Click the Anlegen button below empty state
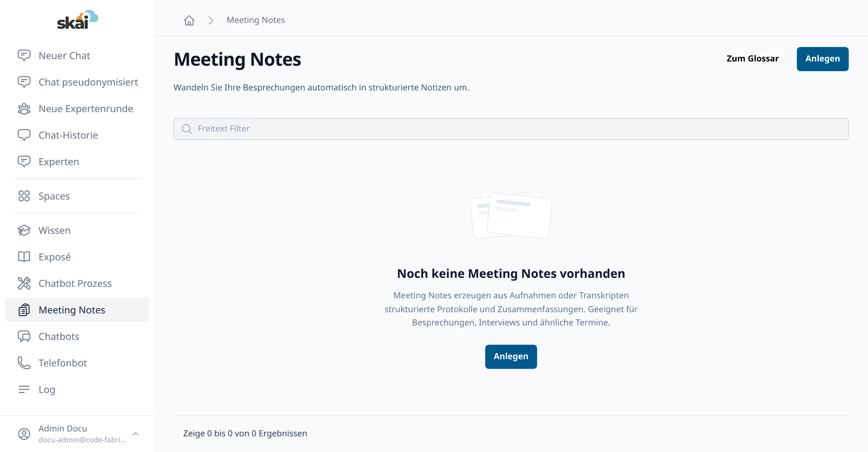Screen dimensions: 868x452 pos(511,357)
